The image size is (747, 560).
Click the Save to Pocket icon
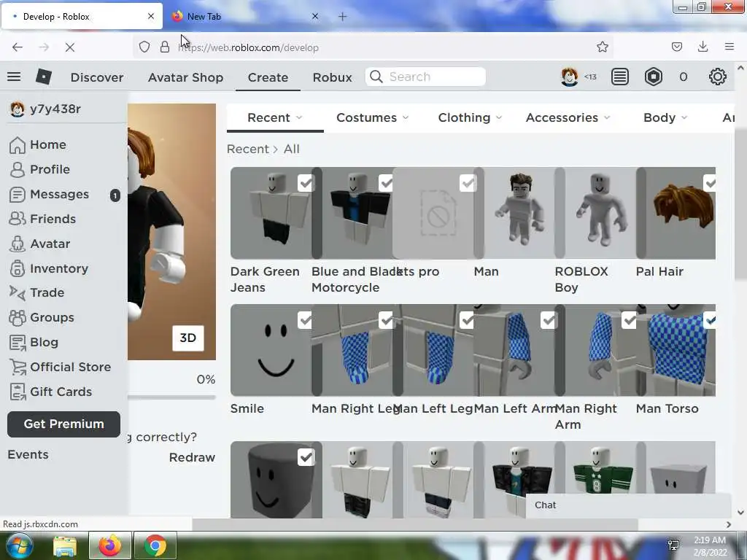676,47
